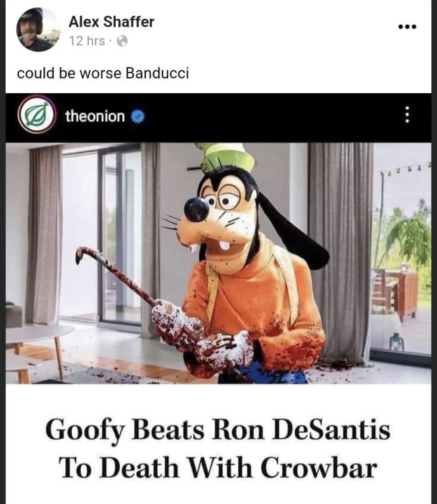Viewport: 437px width, 504px height.
Task: Click the globe public privacy icon
Action: (122, 41)
